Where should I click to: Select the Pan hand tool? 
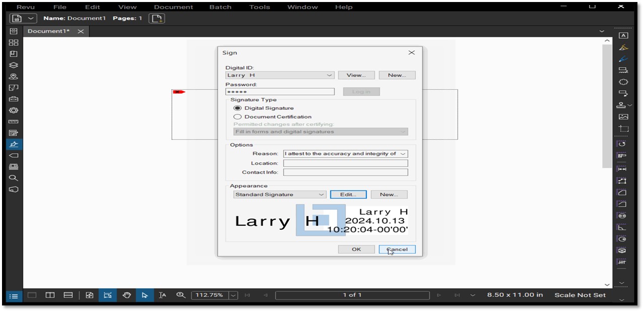tap(126, 295)
